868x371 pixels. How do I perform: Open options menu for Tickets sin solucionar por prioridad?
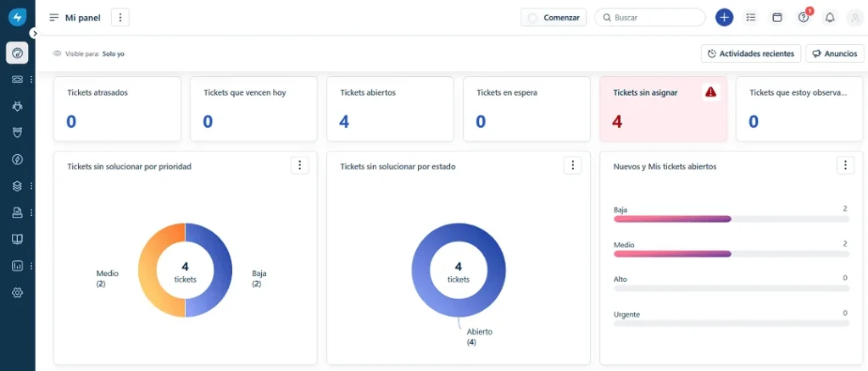pyautogui.click(x=299, y=165)
